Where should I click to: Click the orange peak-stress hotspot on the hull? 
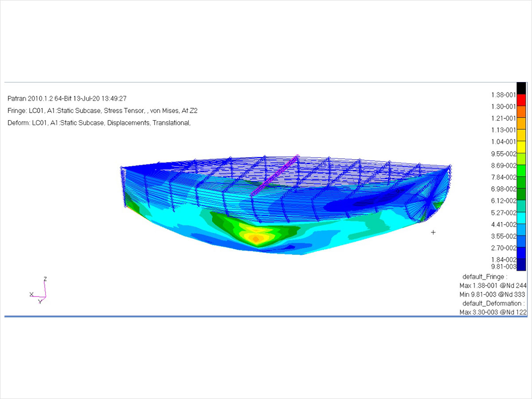(255, 239)
